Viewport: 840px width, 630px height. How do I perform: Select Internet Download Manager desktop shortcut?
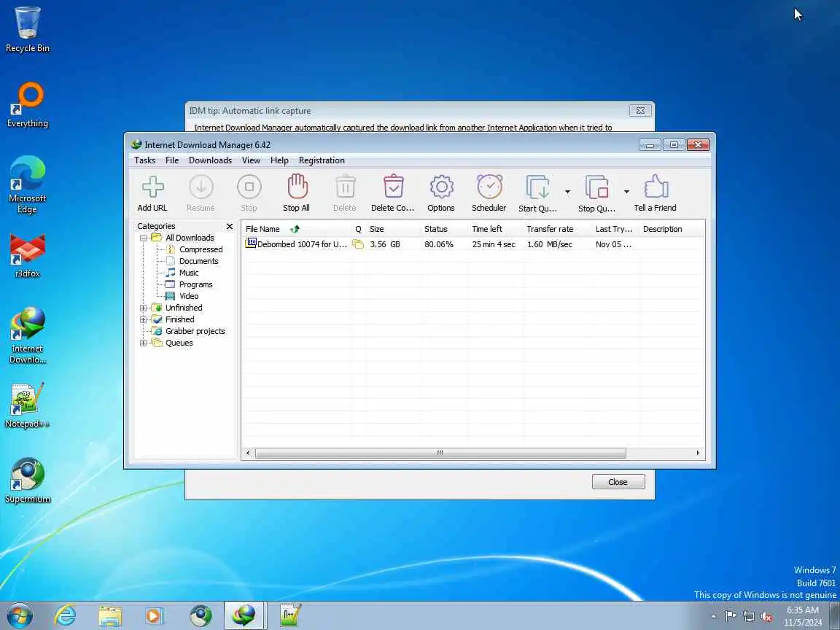click(x=27, y=335)
